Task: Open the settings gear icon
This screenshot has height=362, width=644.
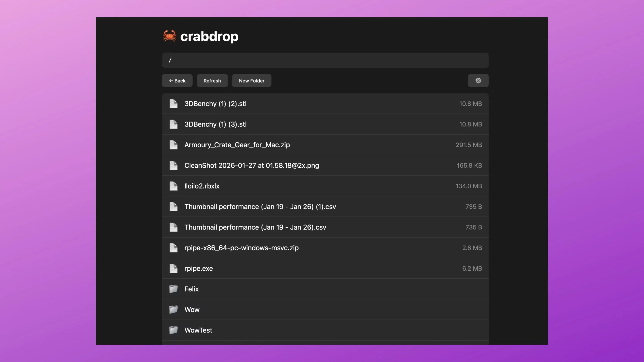Action: [478, 80]
